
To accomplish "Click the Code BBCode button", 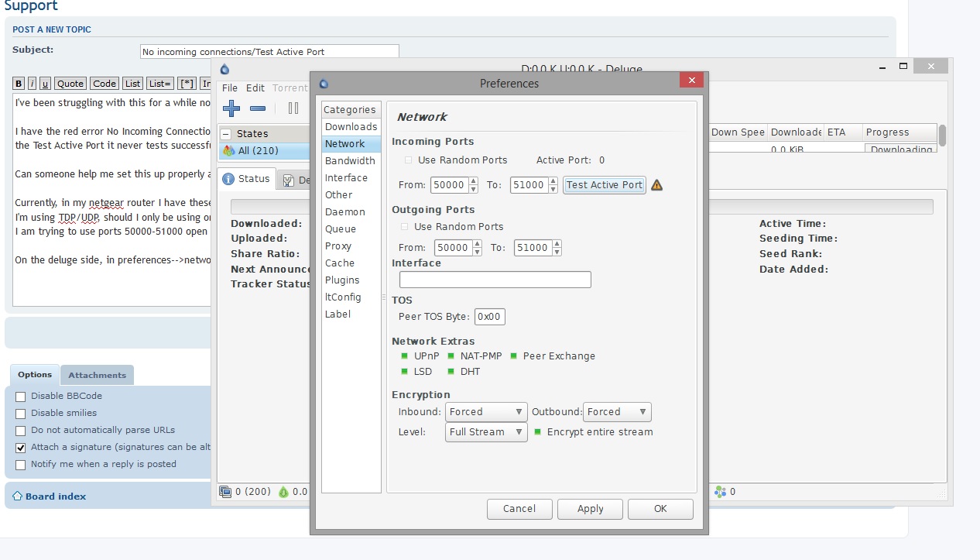I will coord(105,84).
